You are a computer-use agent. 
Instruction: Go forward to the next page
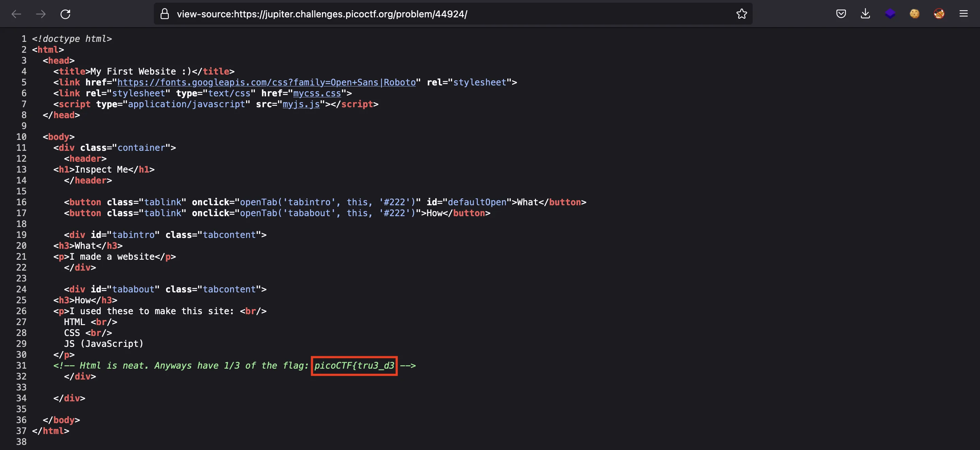41,14
